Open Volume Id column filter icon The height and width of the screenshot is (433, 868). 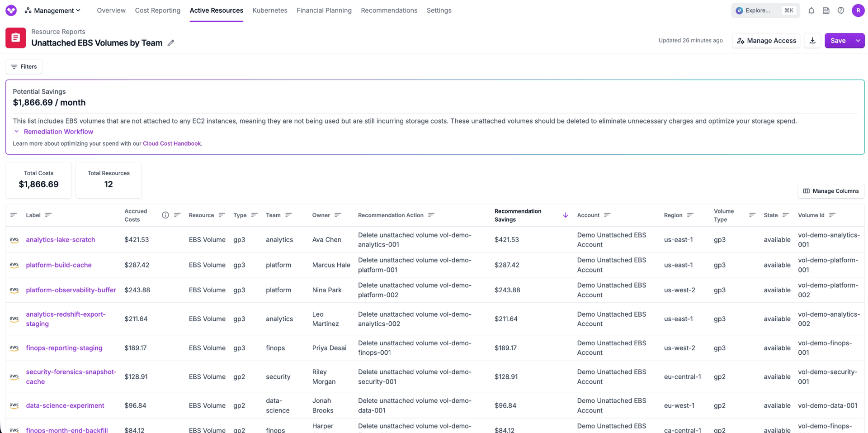(832, 215)
